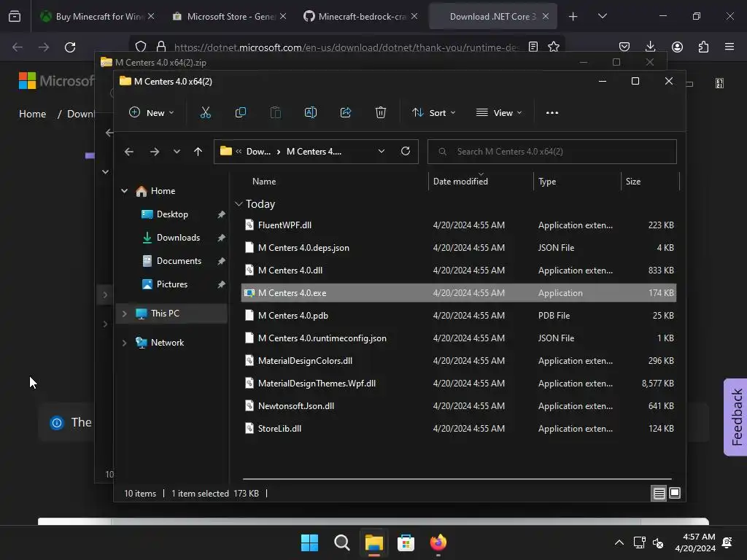Screen dimensions: 747x560
Task: Open the See more three-dots menu
Action: [x=552, y=113]
